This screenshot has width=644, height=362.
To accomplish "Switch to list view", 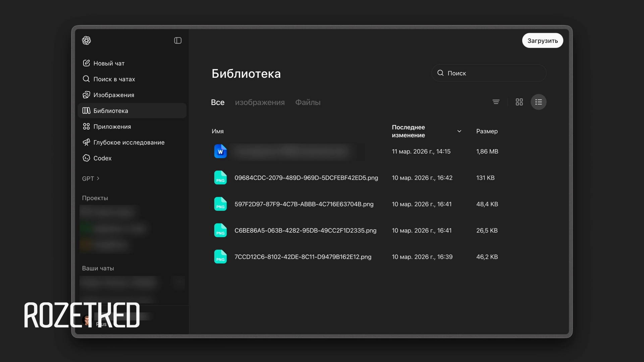I will [538, 102].
